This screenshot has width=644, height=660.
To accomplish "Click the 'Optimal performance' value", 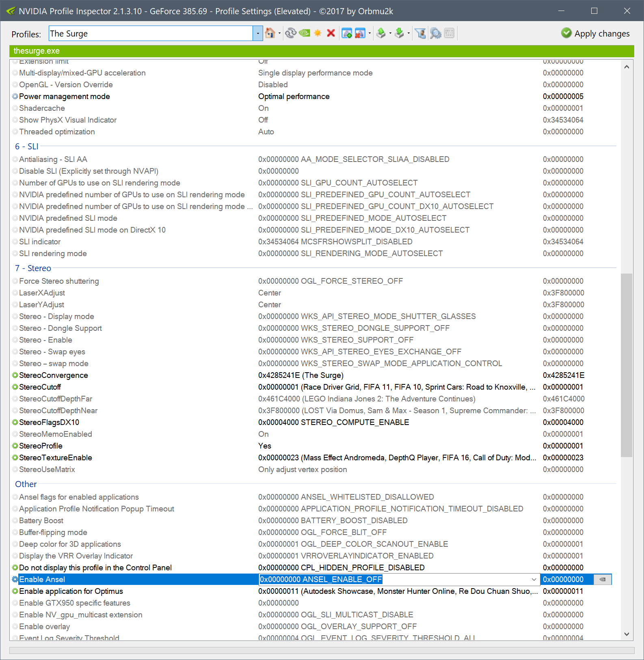I will click(x=294, y=96).
